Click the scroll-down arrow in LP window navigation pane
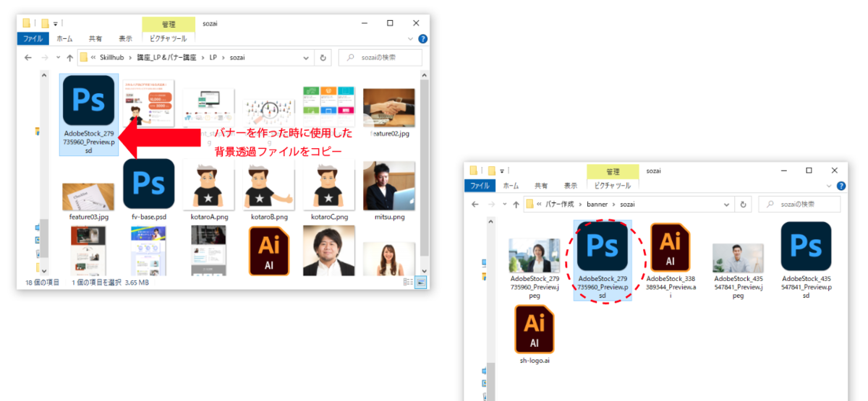The image size is (868, 401). click(44, 270)
